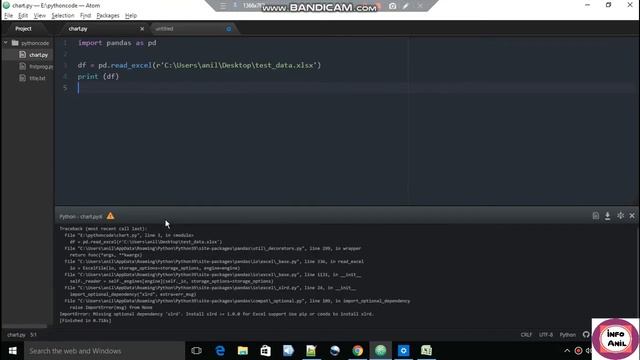Close the chart.py tab
Viewport: 640px width, 360px height.
click(x=142, y=29)
